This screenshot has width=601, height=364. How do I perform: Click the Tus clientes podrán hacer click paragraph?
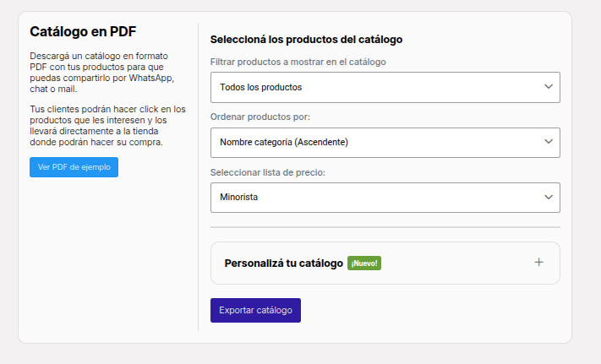point(107,126)
